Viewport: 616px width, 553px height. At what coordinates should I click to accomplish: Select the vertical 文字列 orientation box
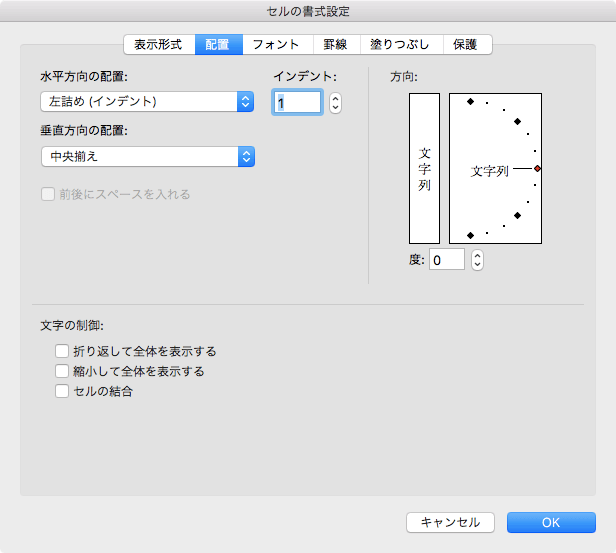424,168
